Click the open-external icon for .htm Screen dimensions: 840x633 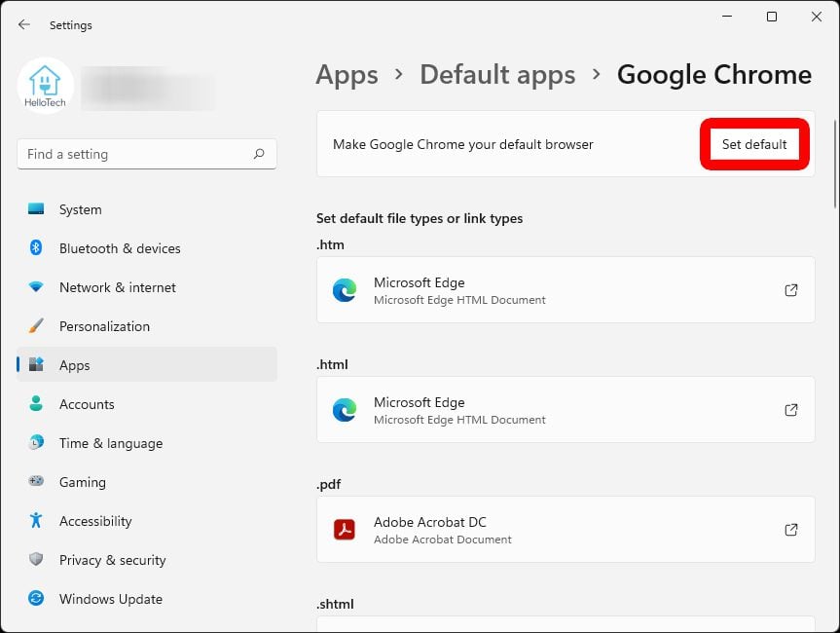pos(791,290)
